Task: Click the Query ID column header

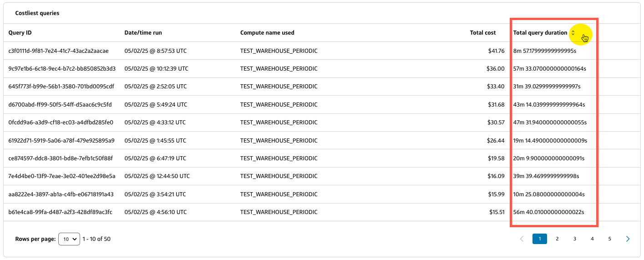Action: 20,33
